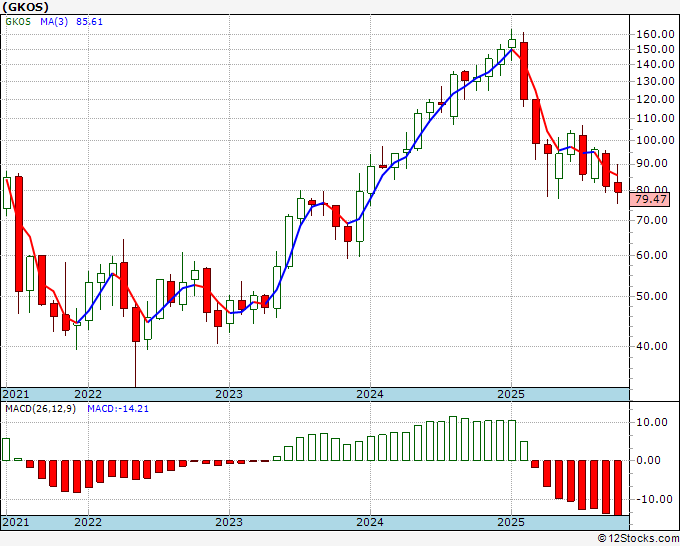The height and width of the screenshot is (546, 680).
Task: Click the 110.00 price axis label
Action: (655, 118)
